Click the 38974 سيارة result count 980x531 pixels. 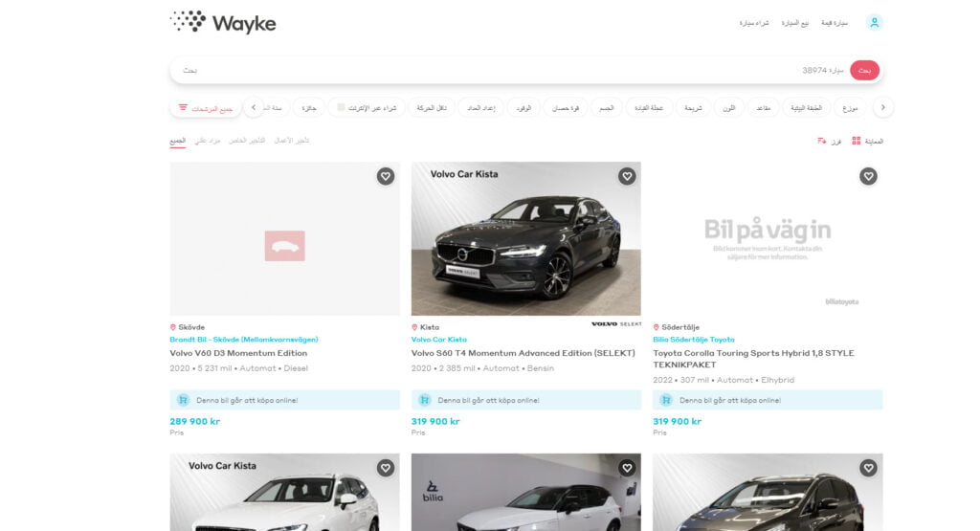coord(822,70)
